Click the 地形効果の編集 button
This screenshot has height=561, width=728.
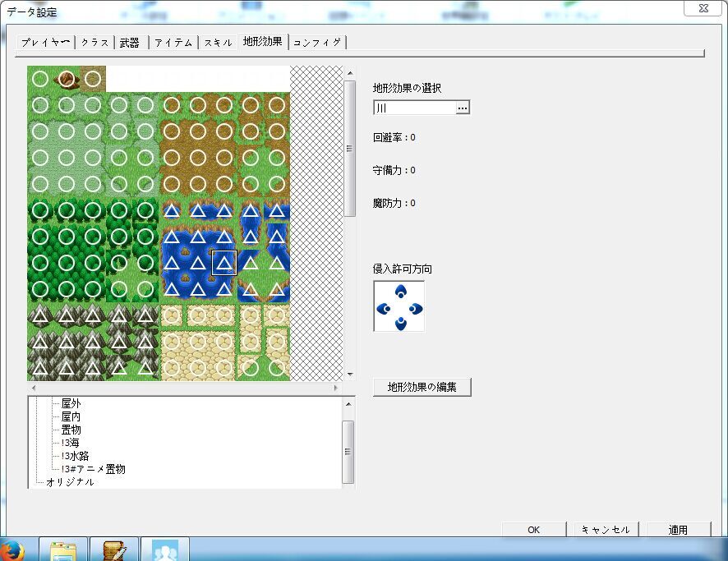click(x=422, y=387)
